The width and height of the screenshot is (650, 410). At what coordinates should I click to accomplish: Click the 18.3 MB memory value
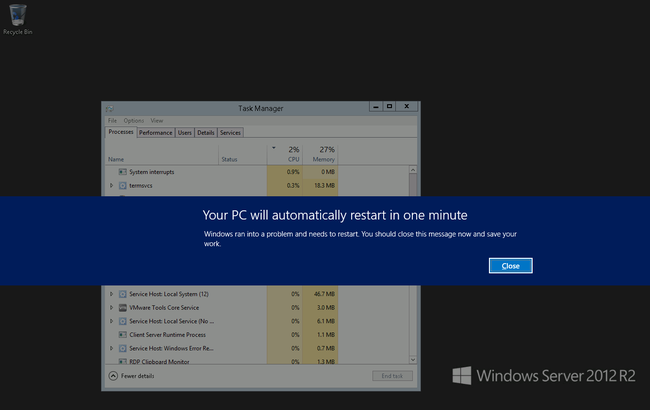[x=324, y=185]
